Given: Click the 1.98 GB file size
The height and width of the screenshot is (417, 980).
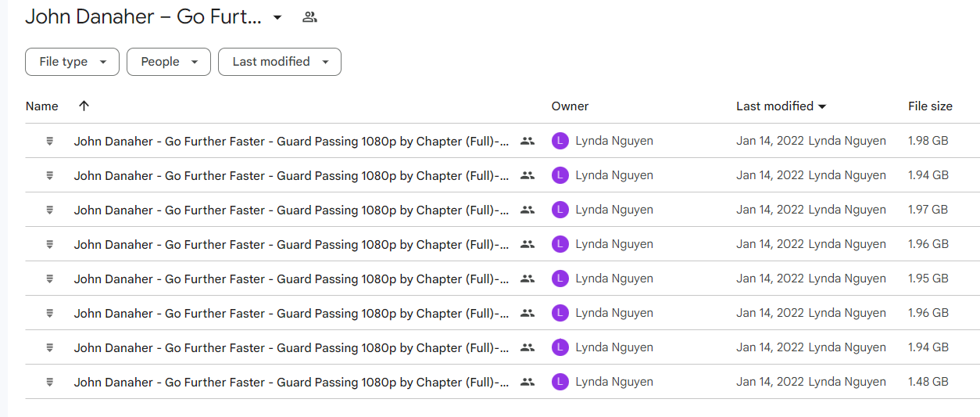Looking at the screenshot, I should pos(928,142).
